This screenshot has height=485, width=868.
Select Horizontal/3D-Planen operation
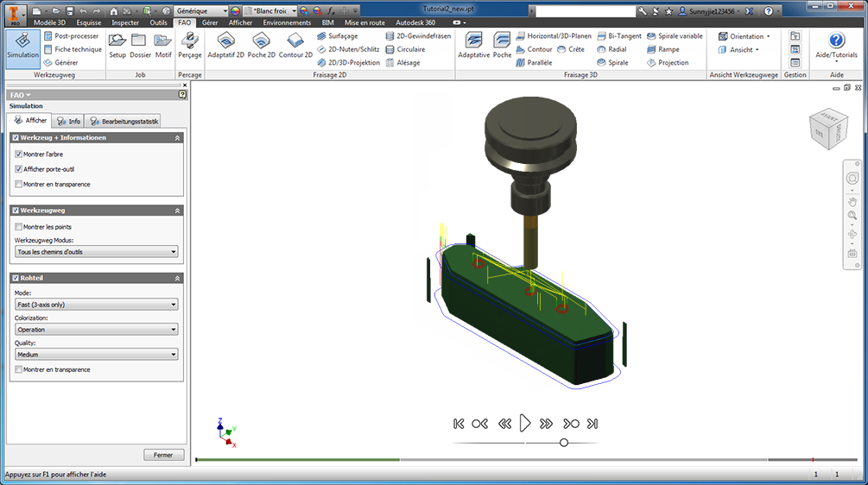tap(554, 36)
